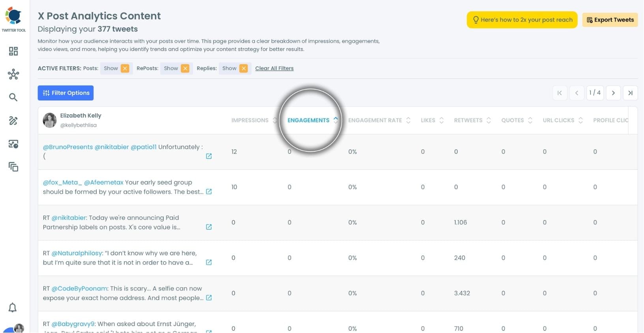Click @nikitabier in the Paid Partnership retweet

click(x=69, y=218)
